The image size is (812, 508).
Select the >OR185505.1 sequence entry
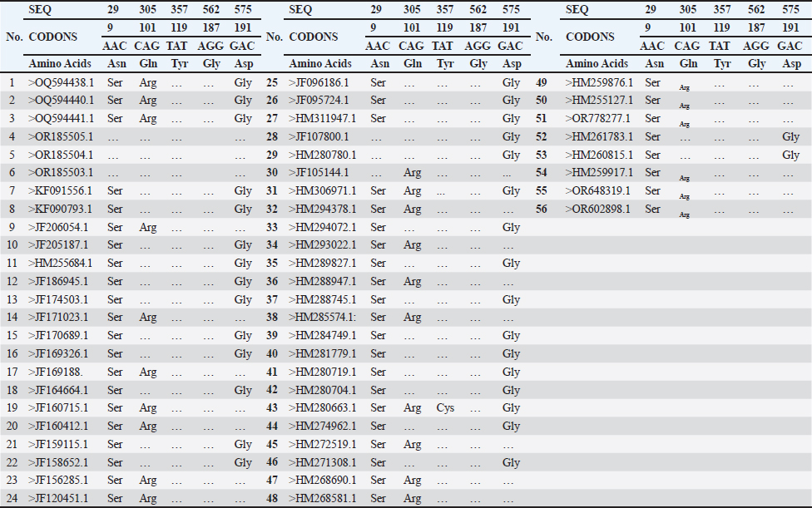coord(61,136)
